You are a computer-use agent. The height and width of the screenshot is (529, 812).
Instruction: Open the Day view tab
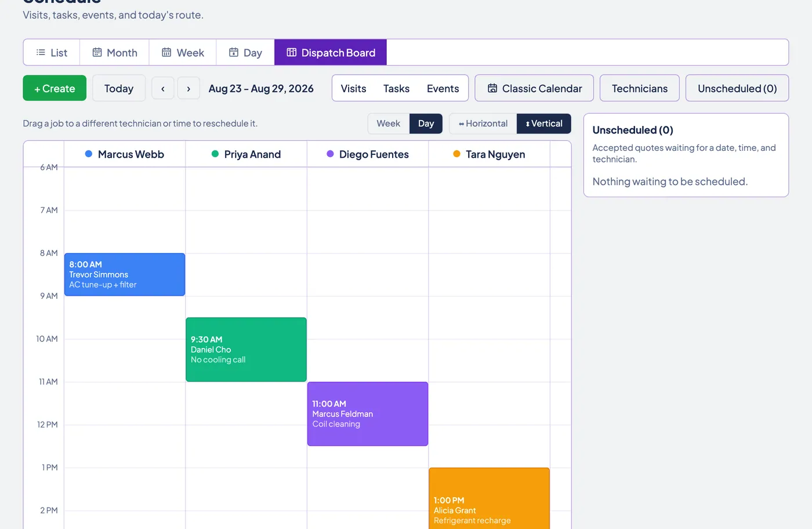pos(245,53)
